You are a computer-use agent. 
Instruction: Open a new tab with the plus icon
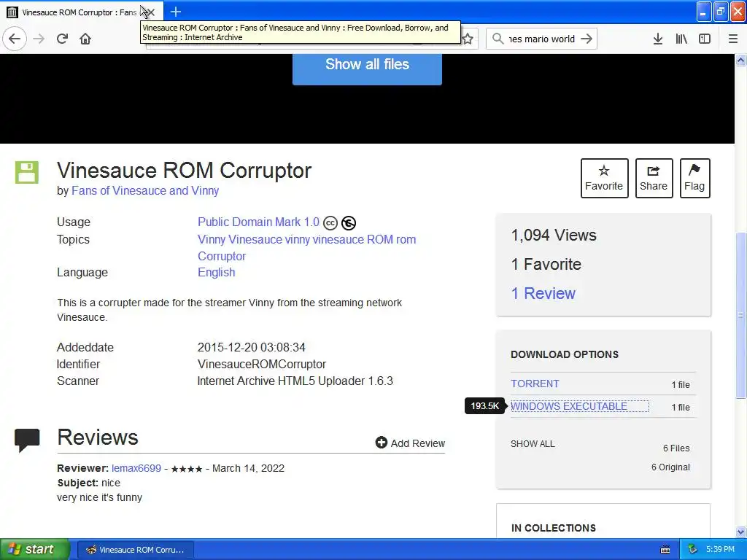[x=176, y=12]
